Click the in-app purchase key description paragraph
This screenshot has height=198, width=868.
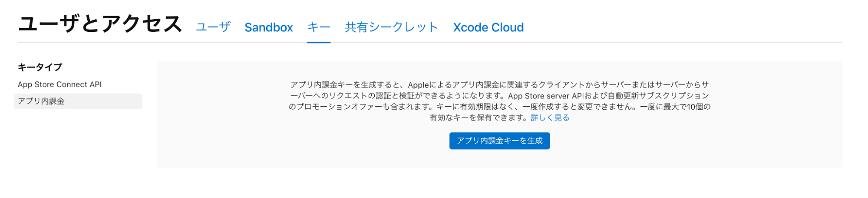coord(499,101)
